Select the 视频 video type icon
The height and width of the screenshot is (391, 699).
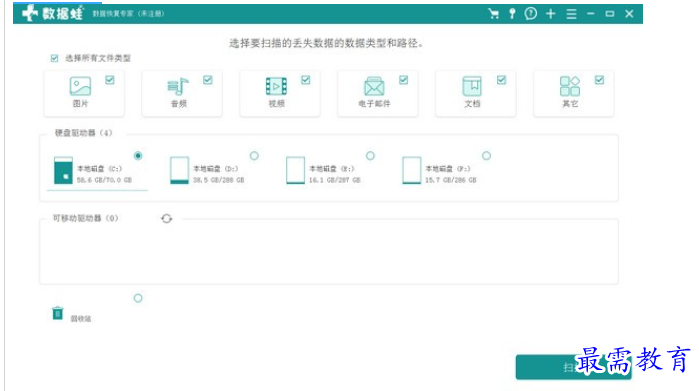(276, 86)
